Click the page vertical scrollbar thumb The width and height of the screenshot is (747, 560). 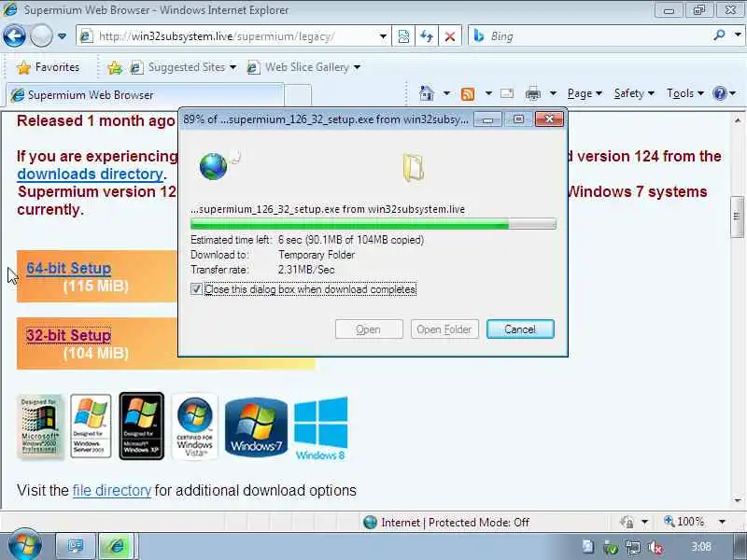pos(738,217)
